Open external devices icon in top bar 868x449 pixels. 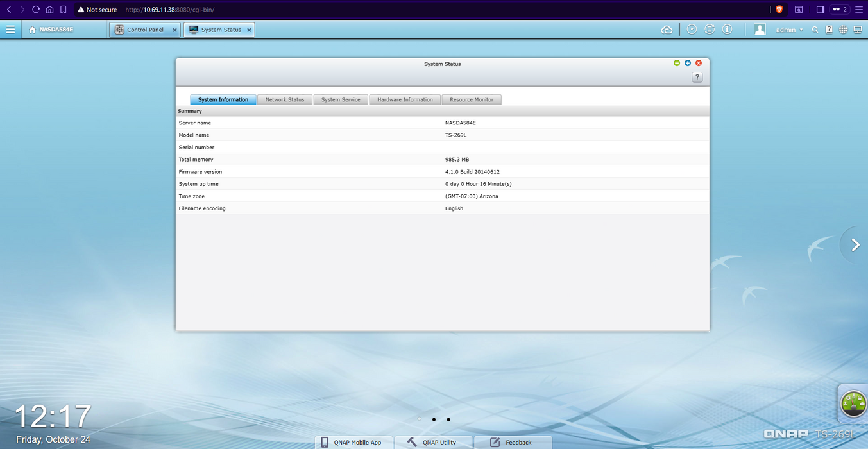click(710, 30)
